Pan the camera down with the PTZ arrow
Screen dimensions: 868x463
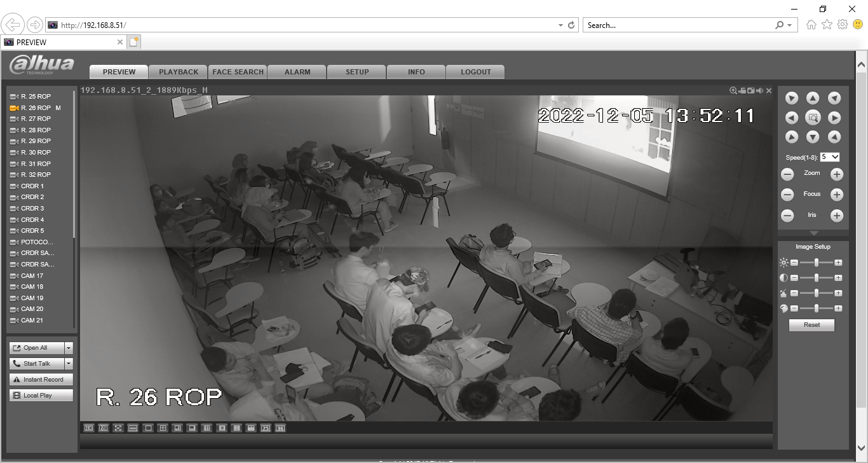coord(813,137)
